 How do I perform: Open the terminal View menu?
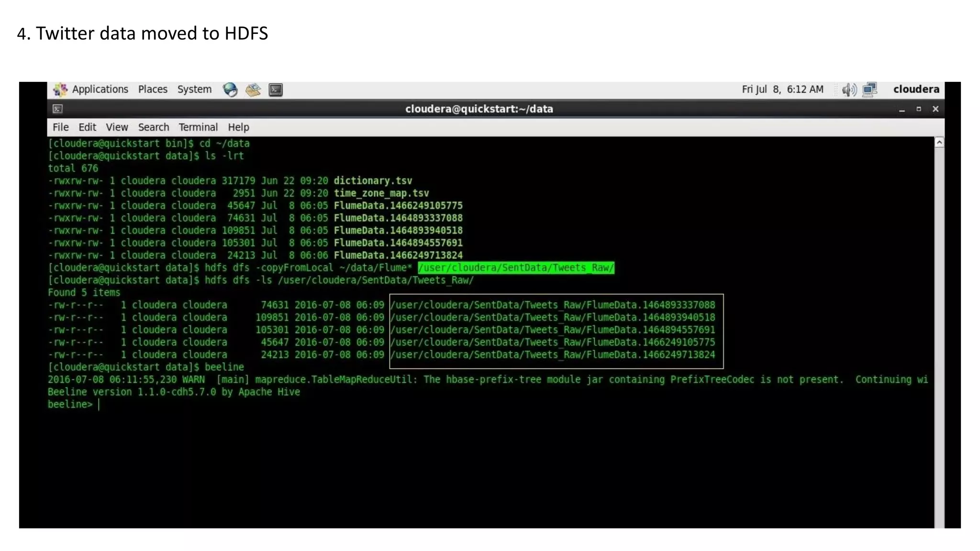click(x=117, y=127)
